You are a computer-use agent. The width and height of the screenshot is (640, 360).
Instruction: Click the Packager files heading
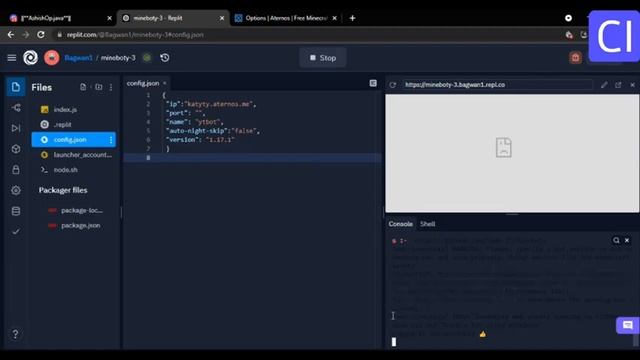63,190
